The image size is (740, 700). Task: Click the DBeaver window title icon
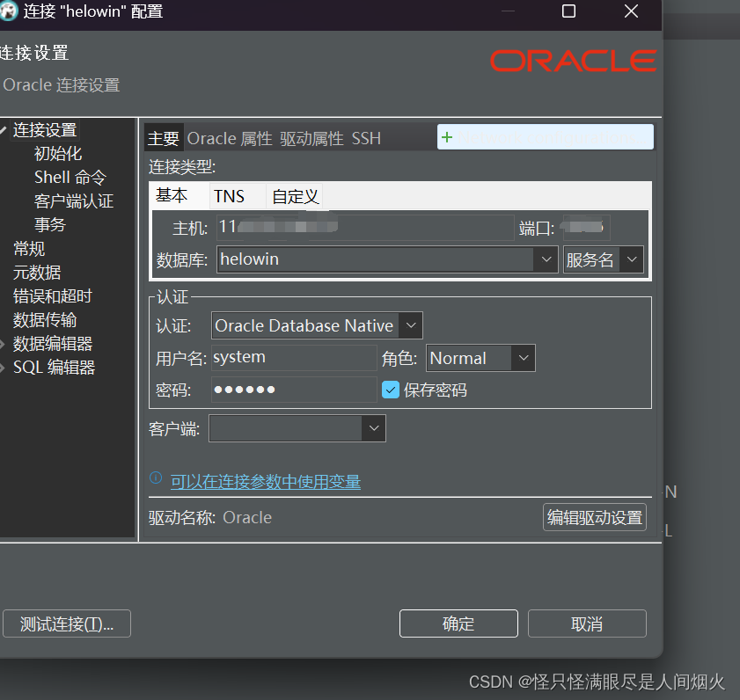tap(8, 11)
